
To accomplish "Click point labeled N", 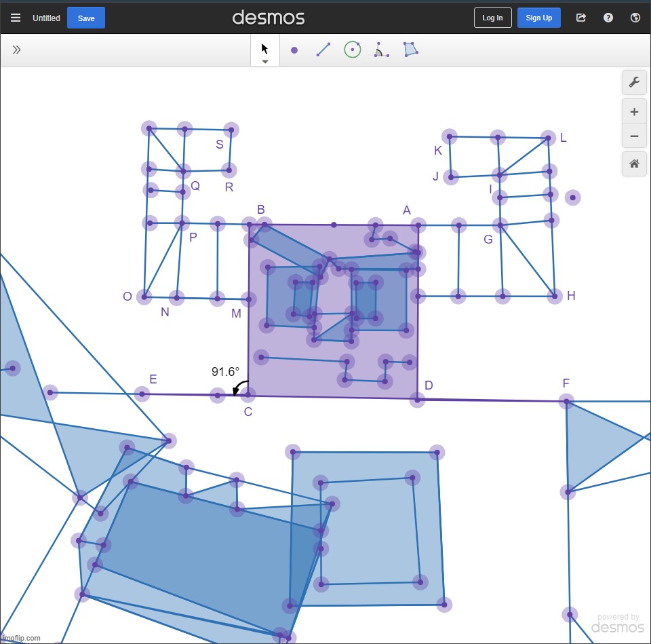I will click(176, 298).
